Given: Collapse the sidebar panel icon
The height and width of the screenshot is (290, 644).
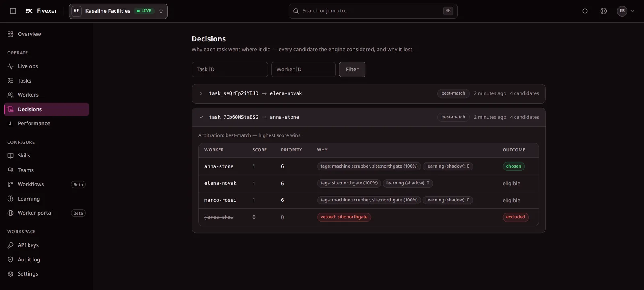Looking at the screenshot, I should pos(13,11).
